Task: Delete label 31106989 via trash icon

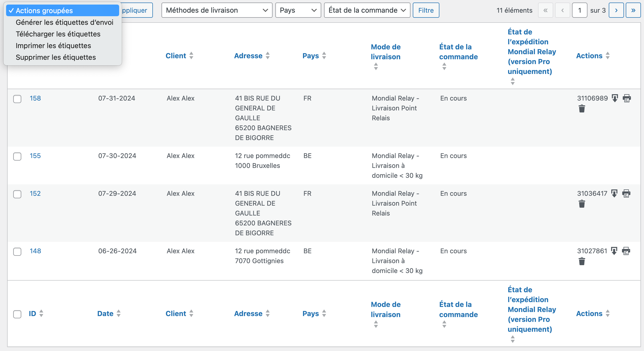Action: [582, 109]
